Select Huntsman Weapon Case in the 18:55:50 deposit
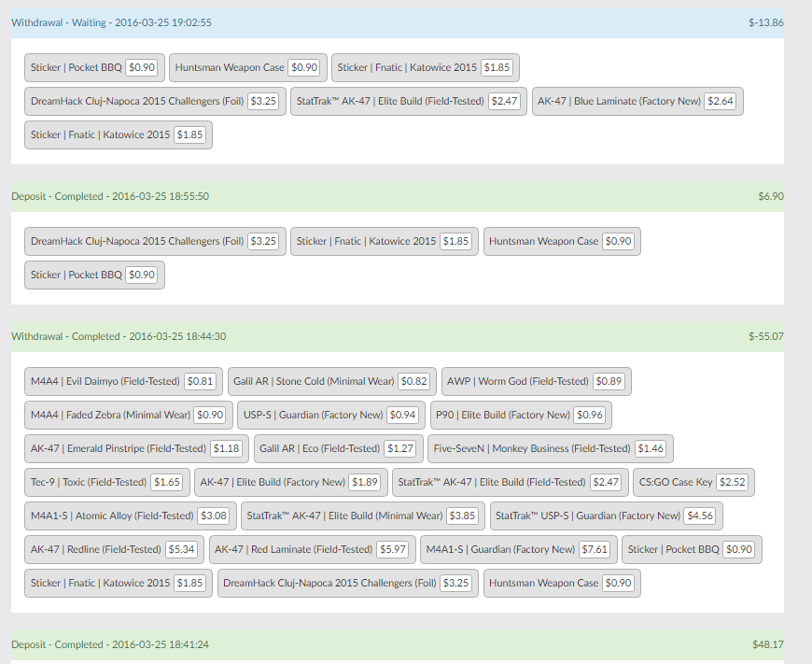The image size is (812, 664). pyautogui.click(x=562, y=241)
